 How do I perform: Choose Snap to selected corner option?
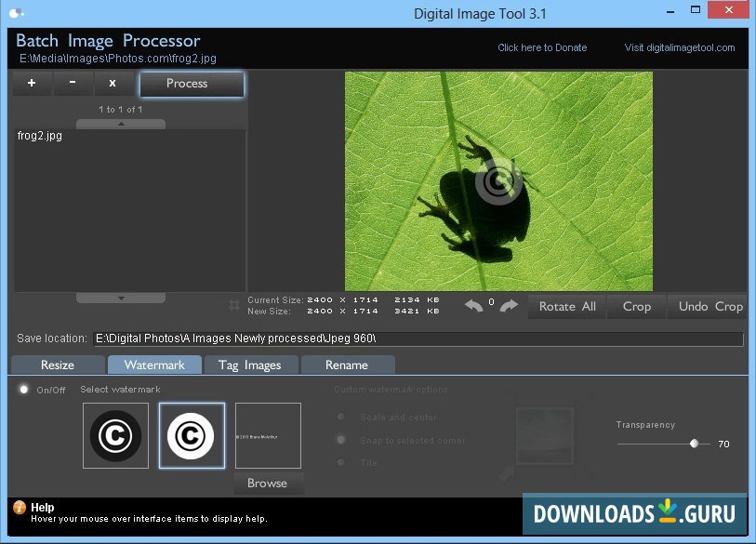[341, 440]
